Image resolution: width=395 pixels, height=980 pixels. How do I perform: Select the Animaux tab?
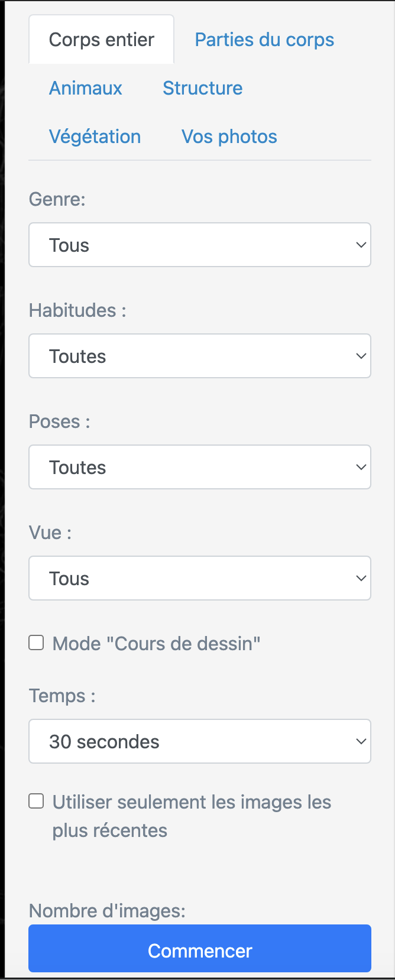pyautogui.click(x=86, y=88)
